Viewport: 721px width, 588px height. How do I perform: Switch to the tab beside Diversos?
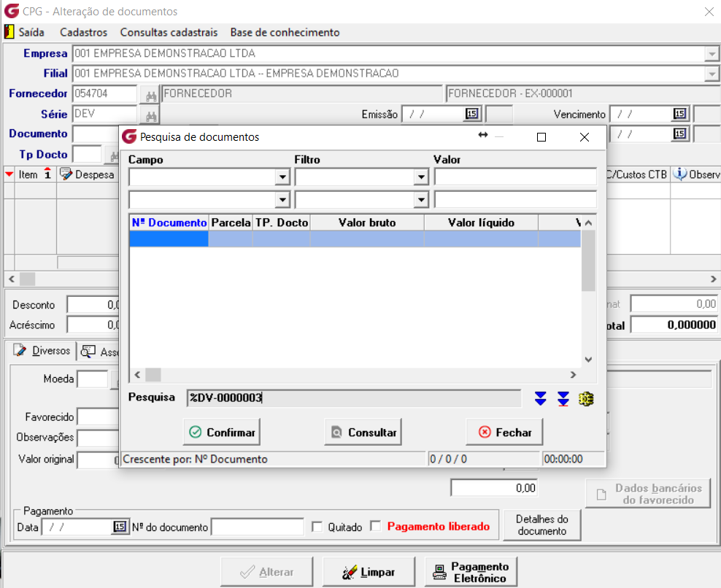pyautogui.click(x=99, y=352)
